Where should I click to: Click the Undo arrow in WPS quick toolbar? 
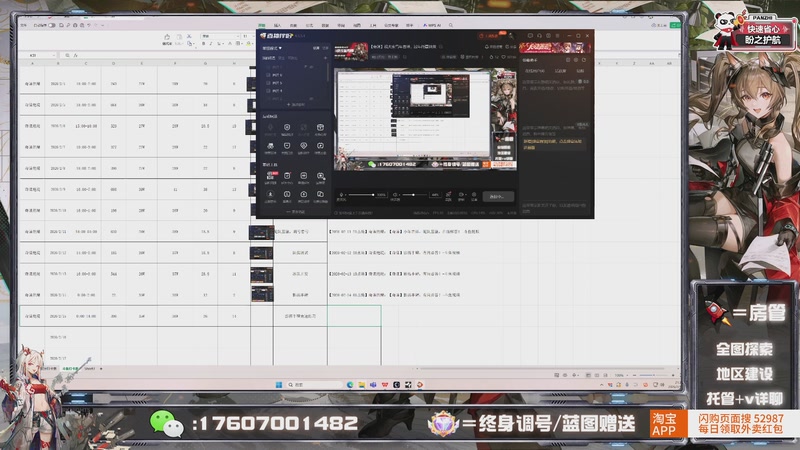(89, 25)
